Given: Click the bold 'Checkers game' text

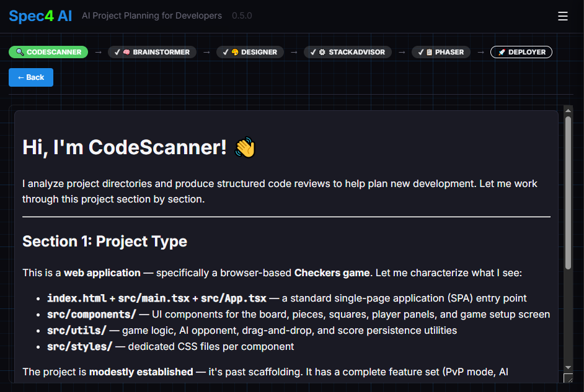Looking at the screenshot, I should pos(332,272).
